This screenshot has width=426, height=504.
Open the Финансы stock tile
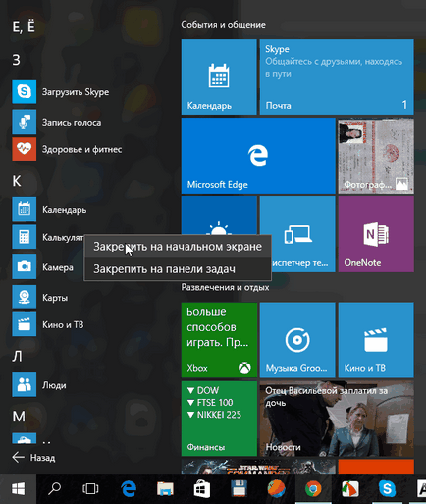click(x=219, y=419)
